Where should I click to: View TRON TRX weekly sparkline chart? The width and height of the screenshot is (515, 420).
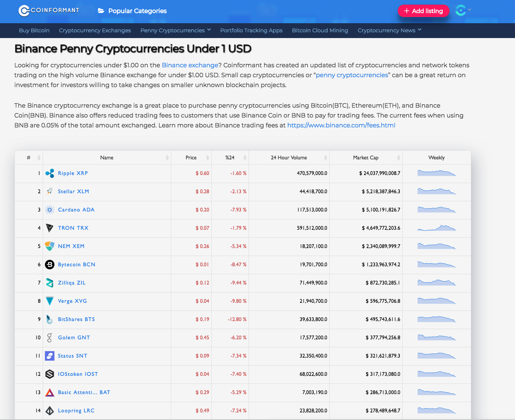coord(437,228)
